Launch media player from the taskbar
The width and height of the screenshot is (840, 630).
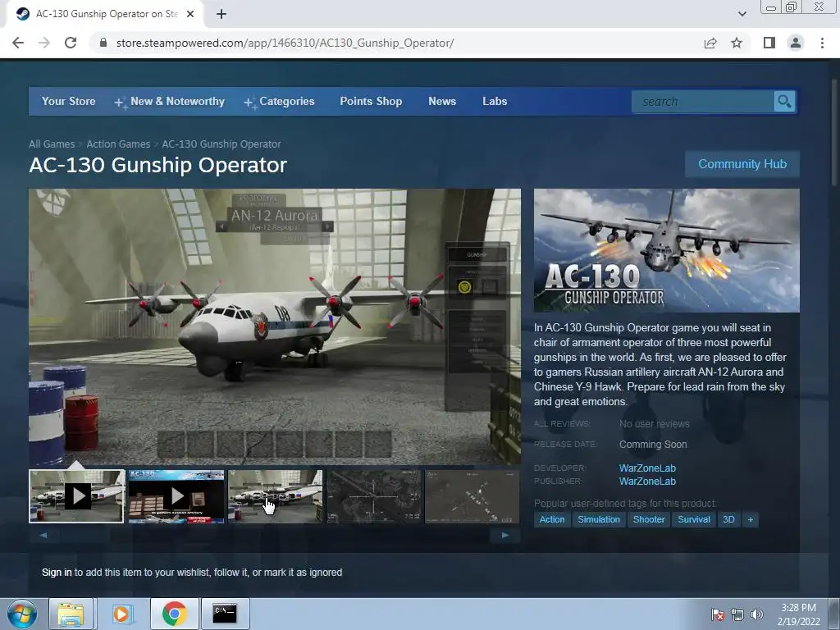pos(121,614)
